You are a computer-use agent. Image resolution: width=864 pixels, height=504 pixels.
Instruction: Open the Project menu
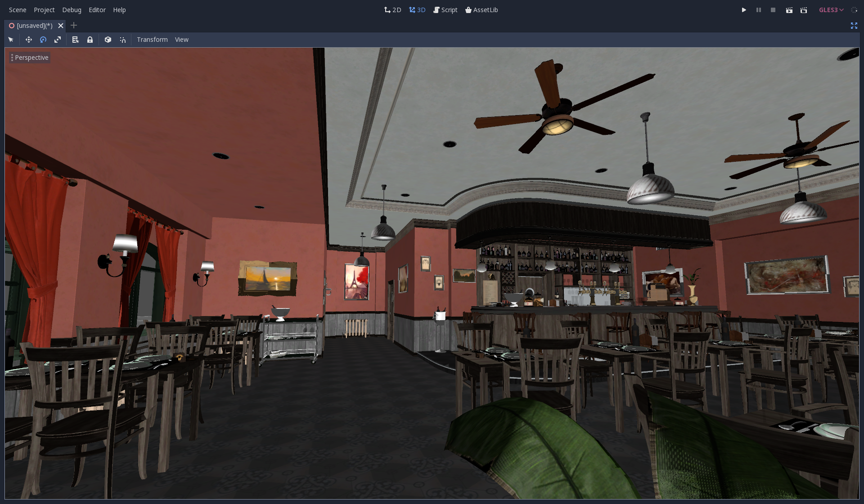pyautogui.click(x=44, y=10)
